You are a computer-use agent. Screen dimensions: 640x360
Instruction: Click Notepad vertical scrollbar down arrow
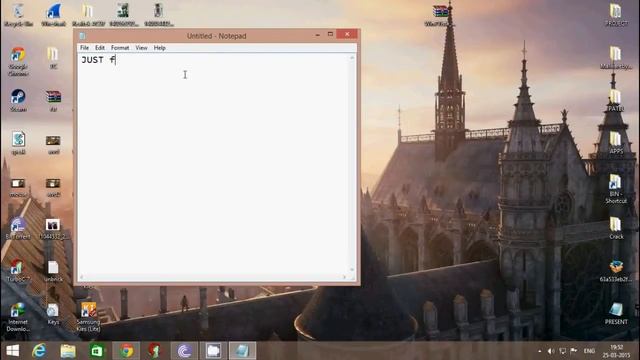(x=352, y=269)
